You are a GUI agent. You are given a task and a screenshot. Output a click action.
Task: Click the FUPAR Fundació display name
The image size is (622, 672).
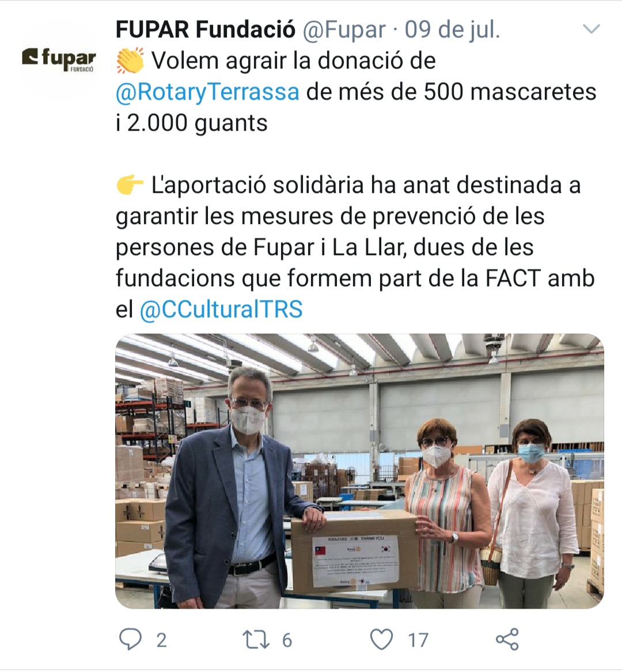pos(206,29)
